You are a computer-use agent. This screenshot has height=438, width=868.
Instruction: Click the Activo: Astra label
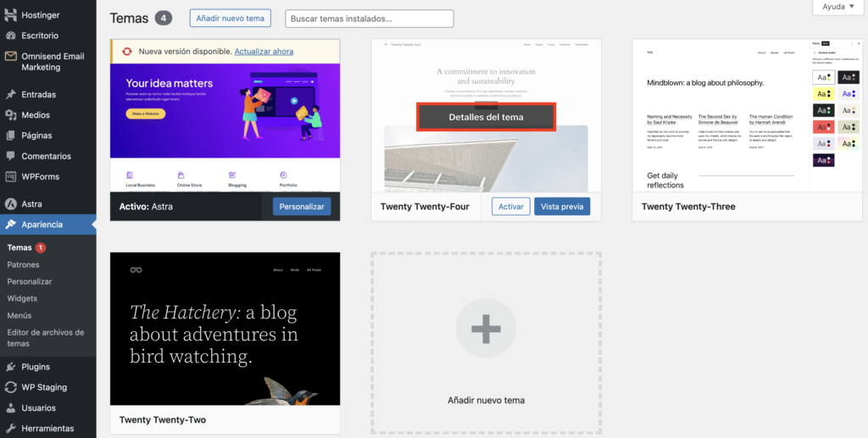tap(146, 206)
